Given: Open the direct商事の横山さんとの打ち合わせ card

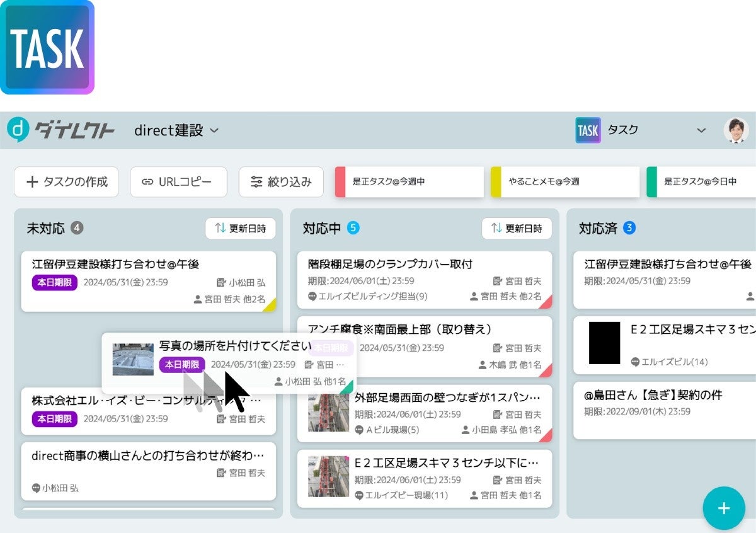Looking at the screenshot, I should (x=149, y=471).
